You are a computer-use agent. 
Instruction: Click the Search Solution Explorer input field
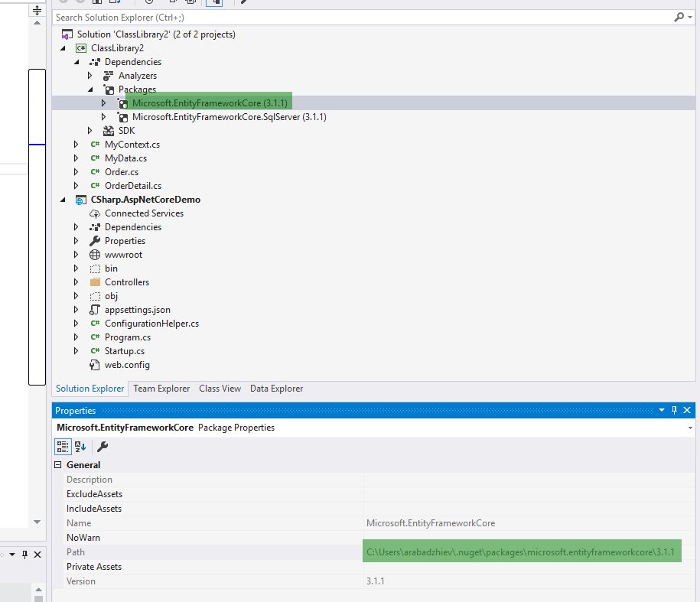tap(306, 17)
